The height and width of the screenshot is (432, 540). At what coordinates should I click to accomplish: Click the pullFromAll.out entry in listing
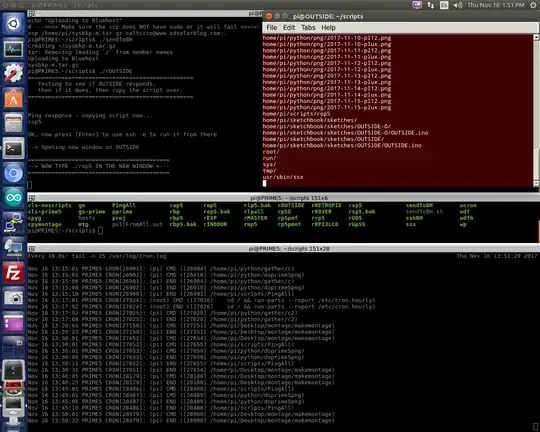pos(137,224)
